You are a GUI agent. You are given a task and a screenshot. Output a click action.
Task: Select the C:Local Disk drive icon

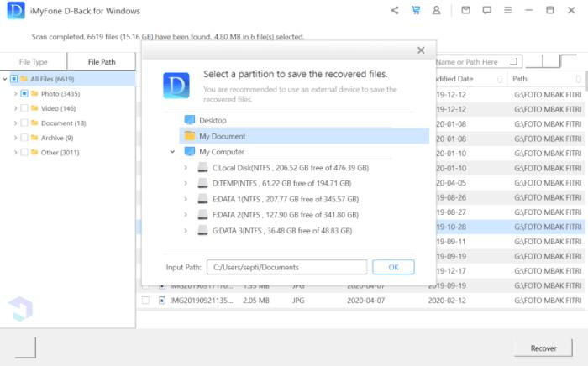[x=202, y=167]
